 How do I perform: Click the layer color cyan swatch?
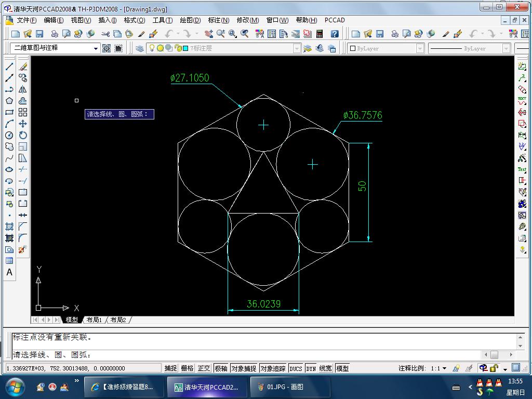coord(185,48)
